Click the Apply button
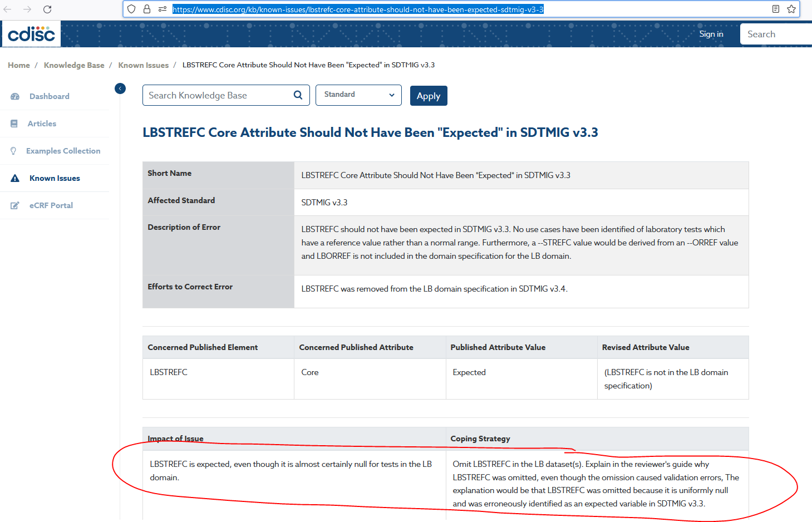Image resolution: width=812 pixels, height=522 pixels. (x=429, y=96)
